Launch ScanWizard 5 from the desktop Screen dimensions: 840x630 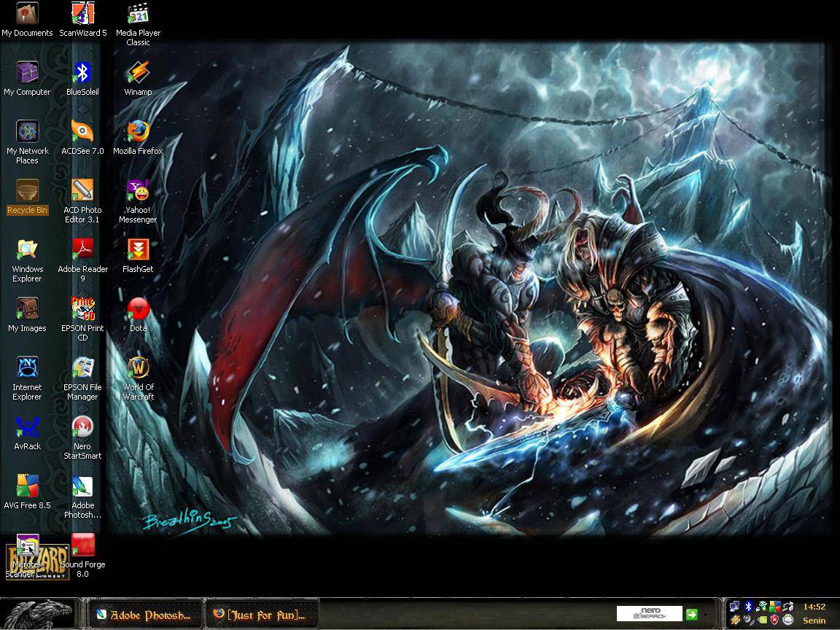click(82, 19)
